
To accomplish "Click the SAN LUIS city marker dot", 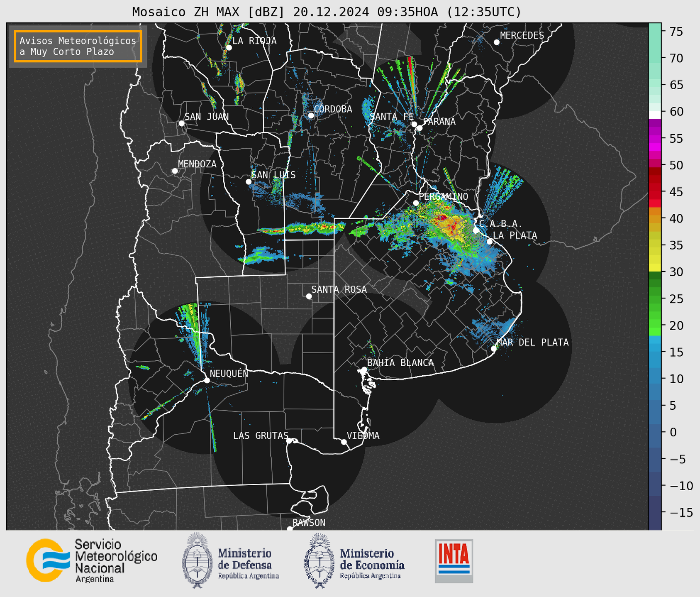I will click(249, 182).
